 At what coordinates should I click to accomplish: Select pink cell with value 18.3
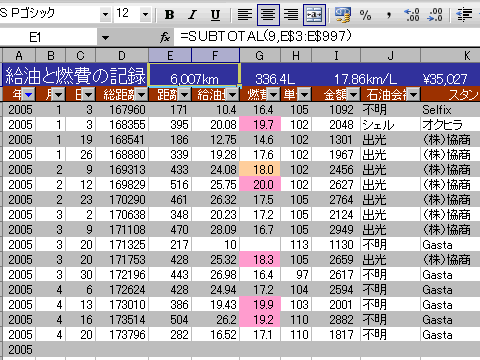coord(260,260)
